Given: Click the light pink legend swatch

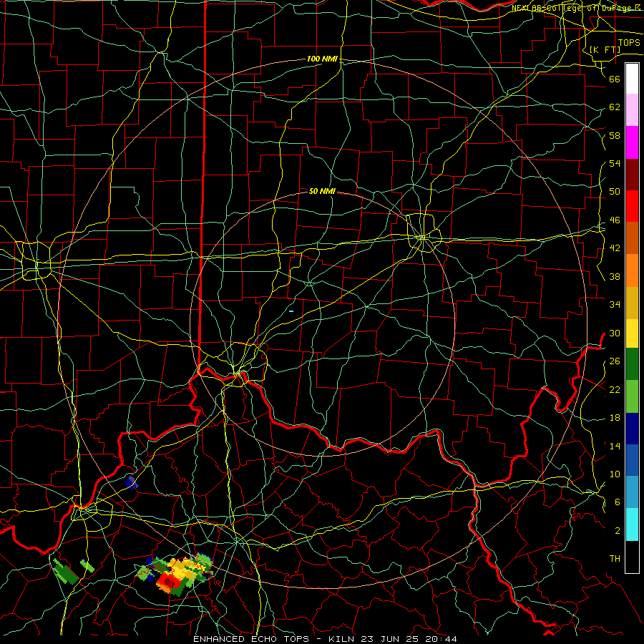Looking at the screenshot, I should pyautogui.click(x=632, y=110).
